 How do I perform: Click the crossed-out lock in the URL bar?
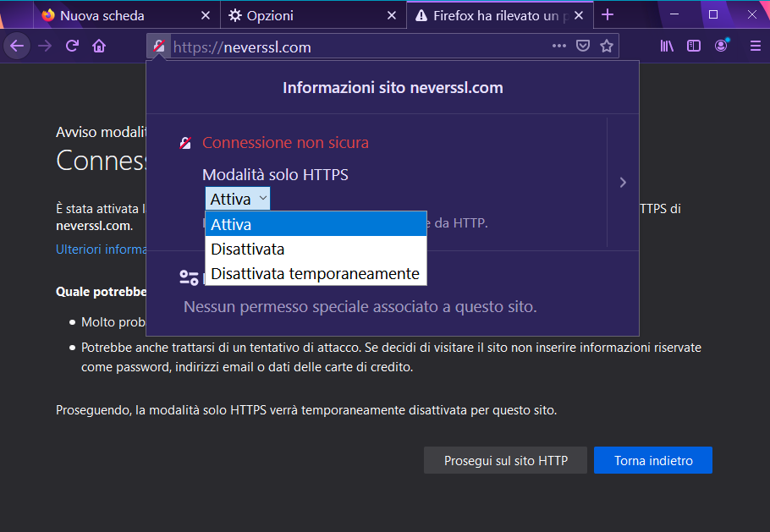(x=158, y=47)
